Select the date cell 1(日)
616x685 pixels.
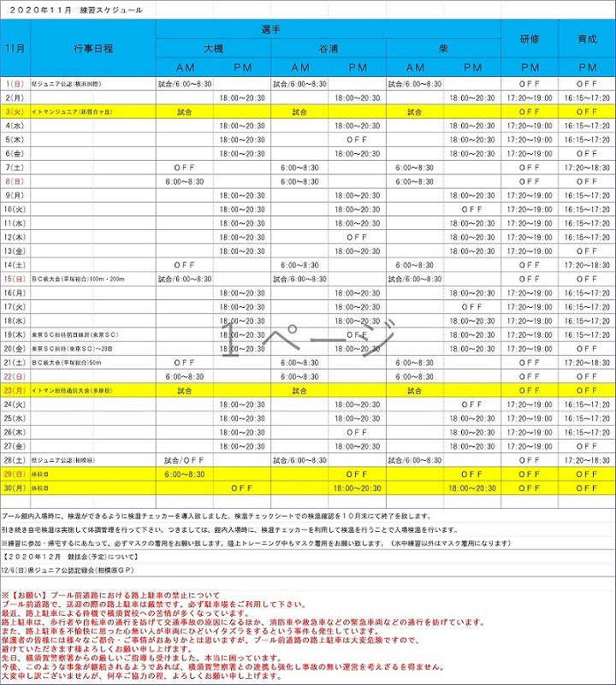(15, 84)
